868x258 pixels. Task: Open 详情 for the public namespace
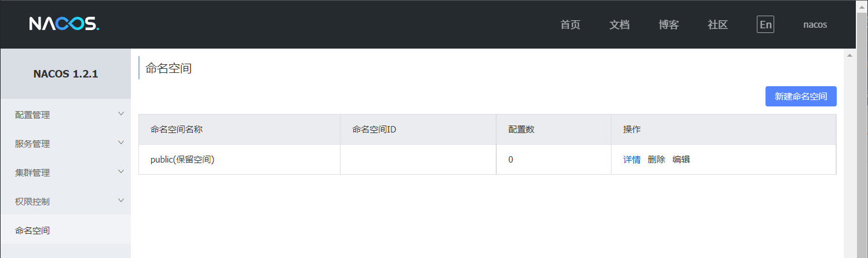(x=632, y=160)
